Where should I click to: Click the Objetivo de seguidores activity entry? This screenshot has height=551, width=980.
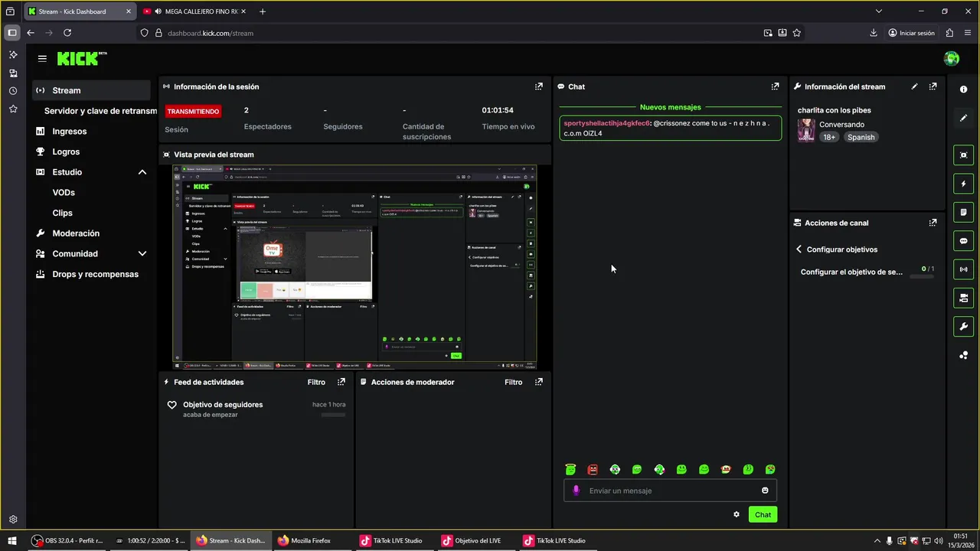pyautogui.click(x=256, y=409)
